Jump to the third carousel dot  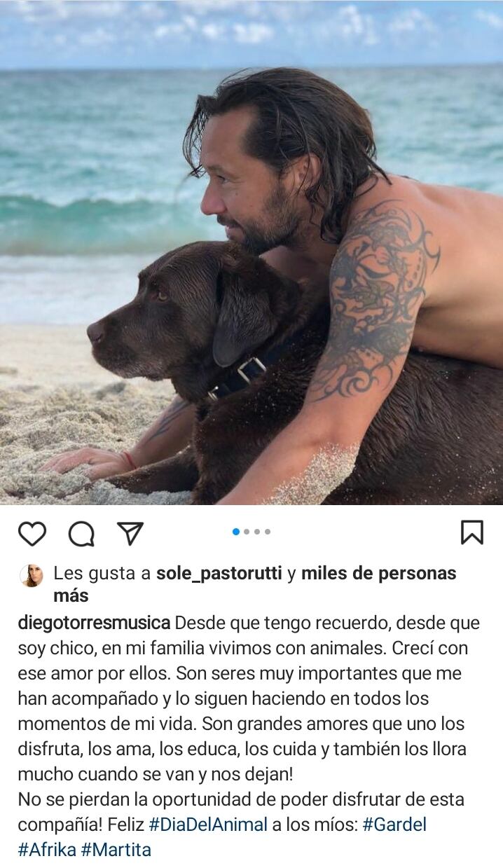tap(257, 532)
